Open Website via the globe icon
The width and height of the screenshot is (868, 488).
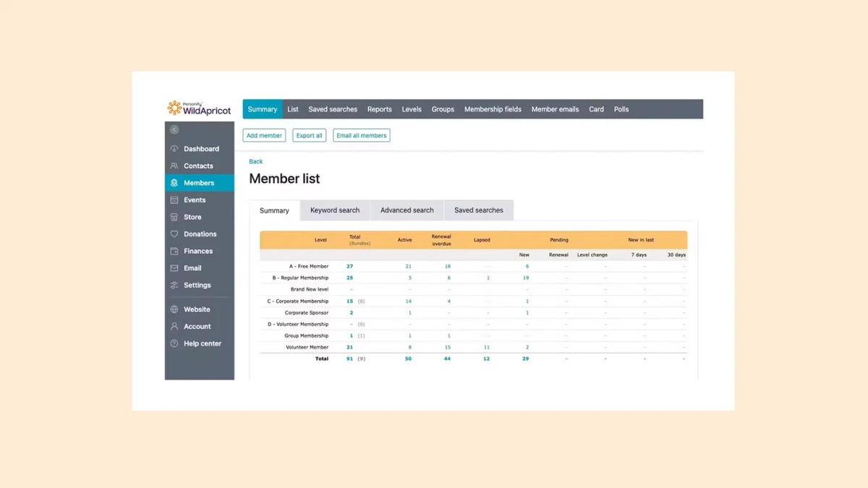(x=174, y=309)
